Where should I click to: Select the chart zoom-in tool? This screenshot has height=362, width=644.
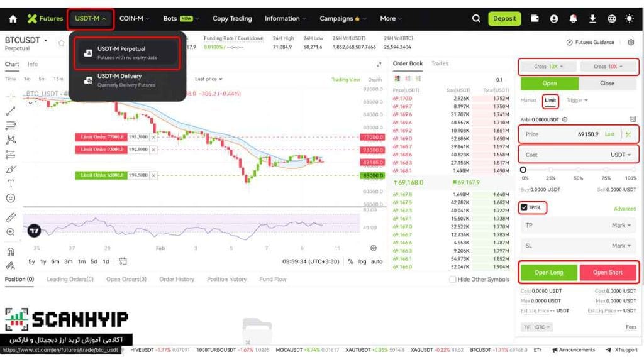tap(11, 232)
